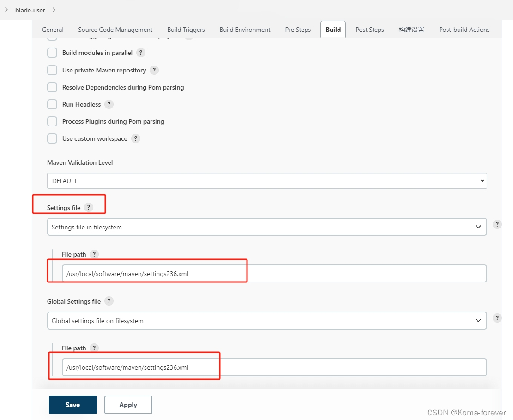Open Settings file in filesystem dropdown
The image size is (513, 420).
pyautogui.click(x=267, y=227)
